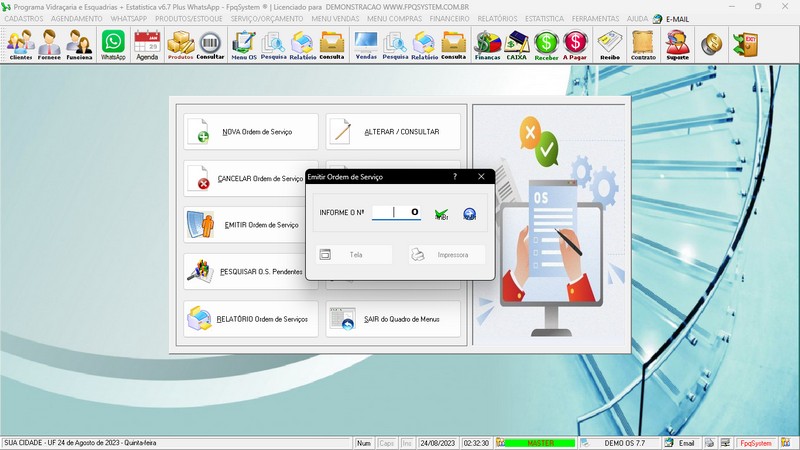Click SAIR do Quadro de Menus button
800x450 pixels.
pyautogui.click(x=393, y=319)
